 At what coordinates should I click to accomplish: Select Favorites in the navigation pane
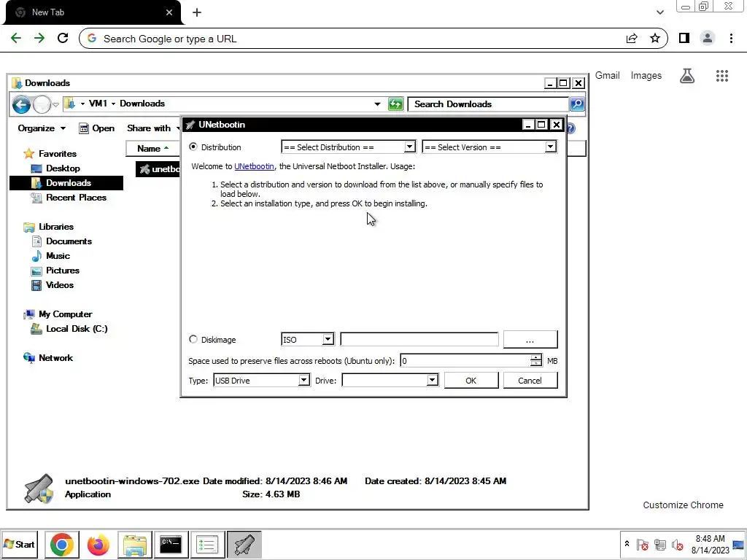coord(50,154)
